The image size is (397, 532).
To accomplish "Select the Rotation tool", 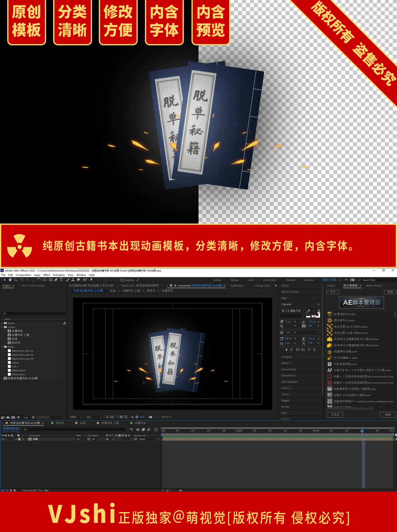I will [x=39, y=280].
